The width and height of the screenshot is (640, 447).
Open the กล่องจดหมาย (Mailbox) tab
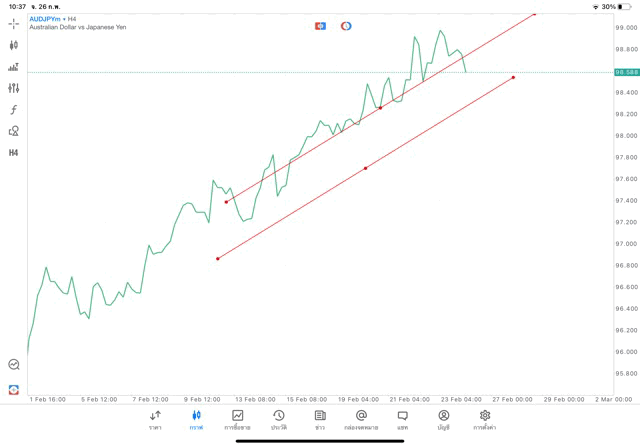361,419
